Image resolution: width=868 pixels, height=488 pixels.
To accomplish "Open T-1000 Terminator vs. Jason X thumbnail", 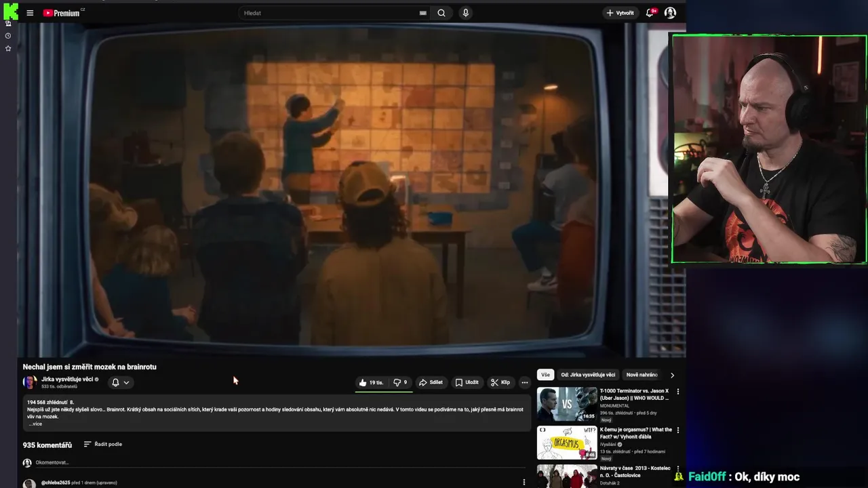I will tap(567, 404).
